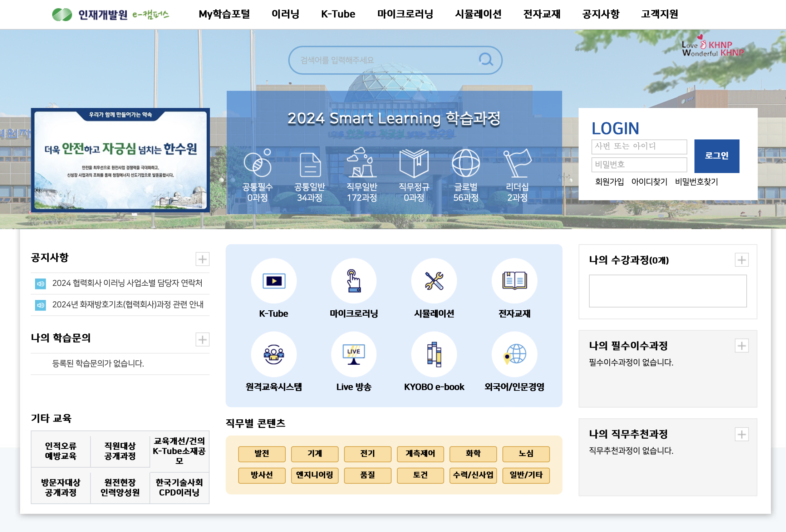Expand the 공지사항 section
Screen dimensions: 786x532
coord(202,259)
